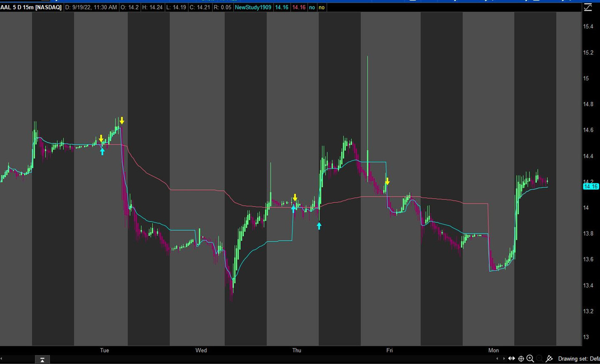Click the double-arrow fit-width icon
The image size is (600, 364).
click(x=511, y=358)
